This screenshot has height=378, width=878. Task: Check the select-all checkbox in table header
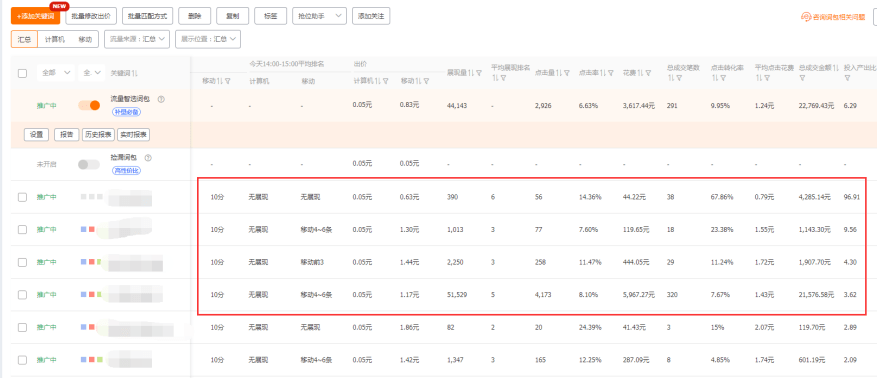[x=22, y=73]
